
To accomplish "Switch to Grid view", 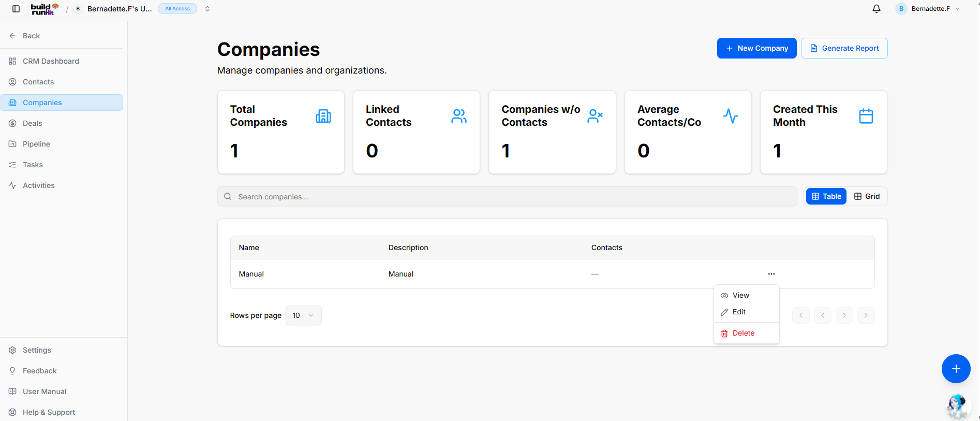I will tap(867, 196).
